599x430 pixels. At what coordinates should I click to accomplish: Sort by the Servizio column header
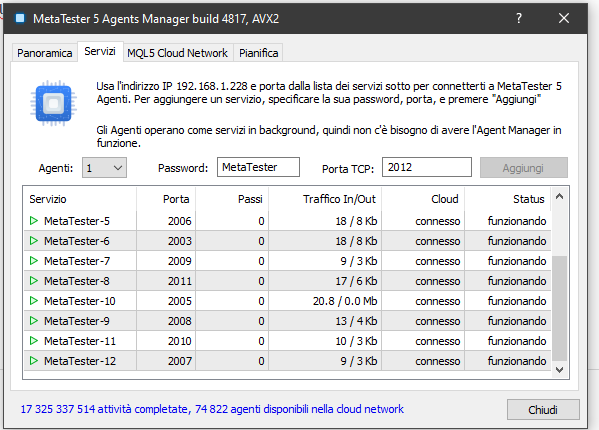tap(80, 199)
